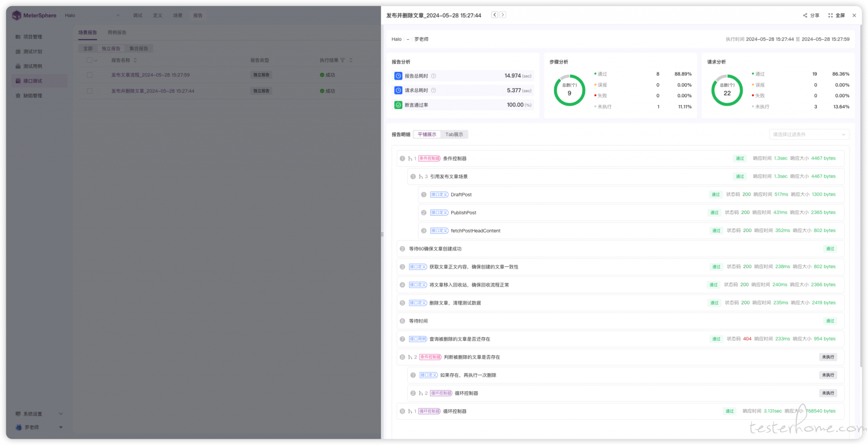This screenshot has width=868, height=445.
Task: Click request analysis donut chart showing 22
Action: (727, 90)
